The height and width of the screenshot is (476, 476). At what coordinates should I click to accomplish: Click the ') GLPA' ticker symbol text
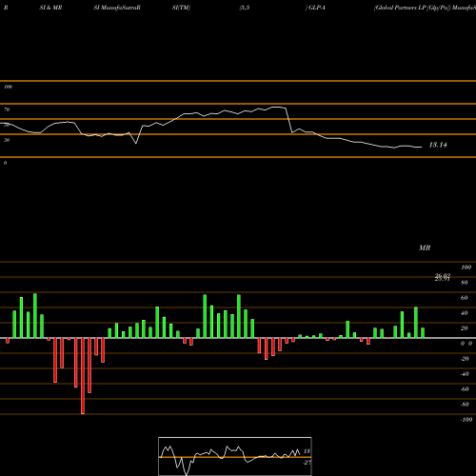tap(315, 8)
